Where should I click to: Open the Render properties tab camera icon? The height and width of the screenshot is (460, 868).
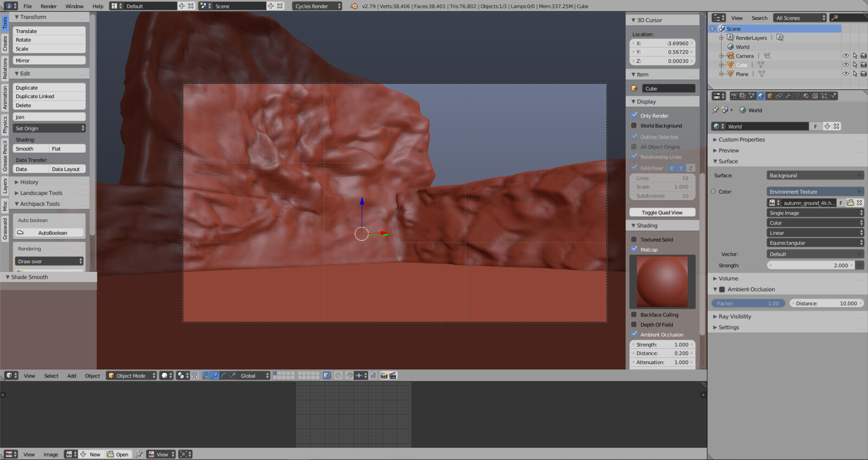coord(734,96)
